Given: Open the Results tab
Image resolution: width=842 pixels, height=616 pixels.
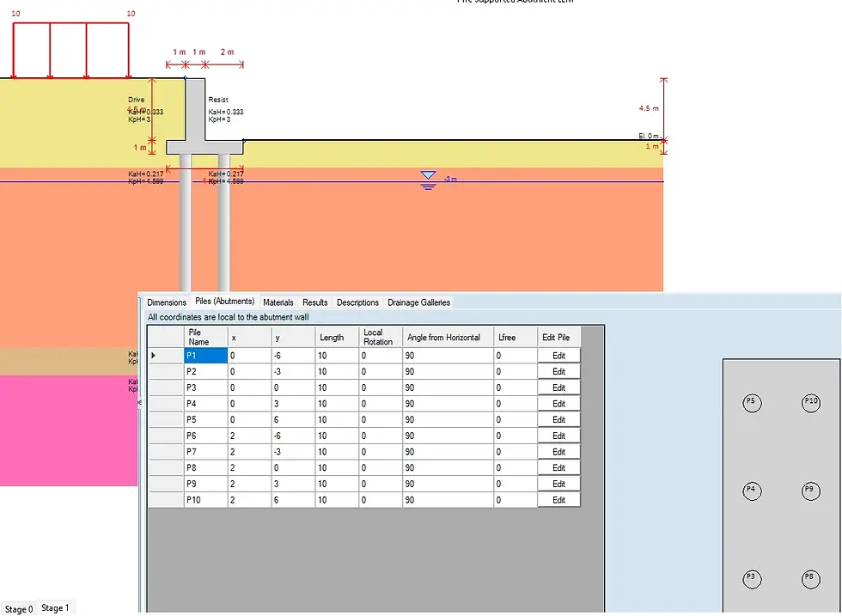Looking at the screenshot, I should tap(314, 302).
